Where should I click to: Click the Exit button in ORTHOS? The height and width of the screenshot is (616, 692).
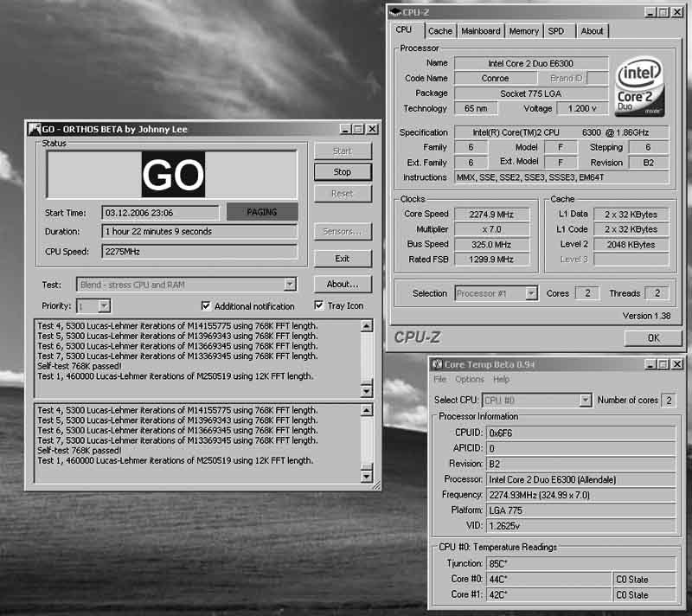(x=343, y=259)
